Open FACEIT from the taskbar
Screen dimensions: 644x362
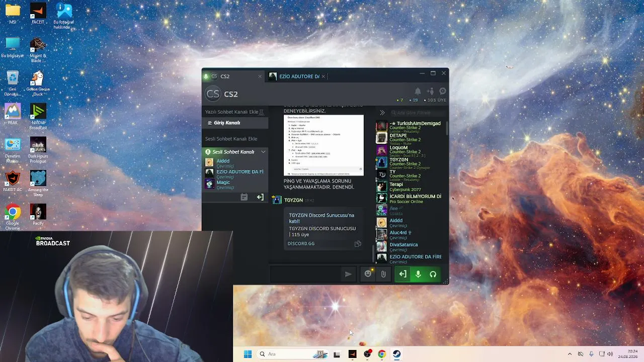click(352, 354)
